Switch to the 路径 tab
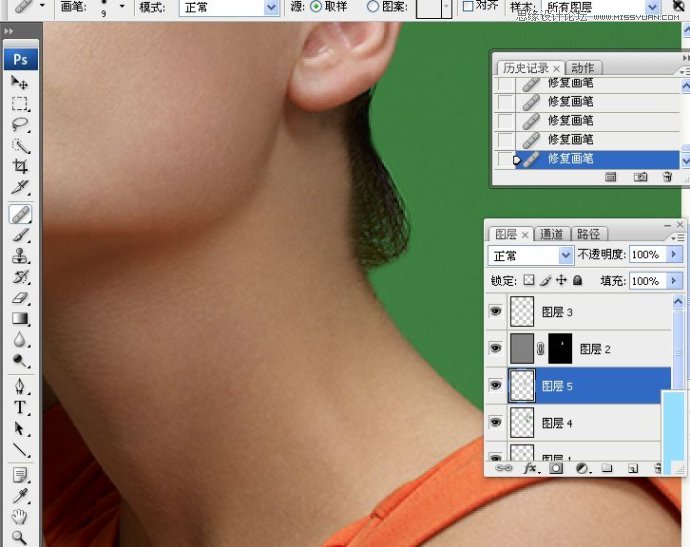The height and width of the screenshot is (547, 690). 588,234
